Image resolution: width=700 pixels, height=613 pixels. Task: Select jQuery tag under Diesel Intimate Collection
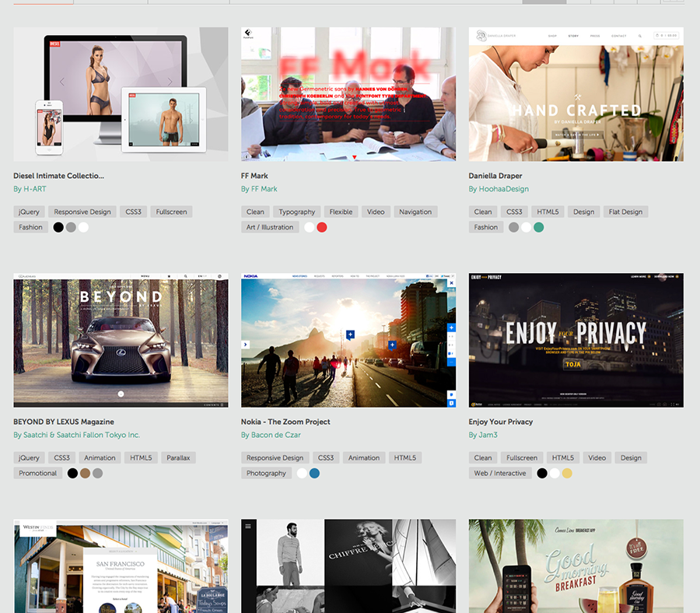pyautogui.click(x=29, y=212)
